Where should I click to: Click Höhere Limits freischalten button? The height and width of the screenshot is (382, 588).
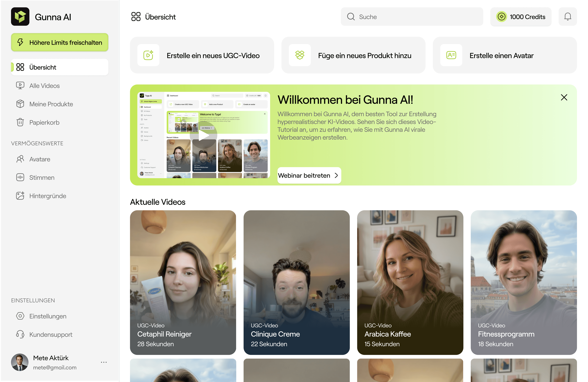pos(60,43)
